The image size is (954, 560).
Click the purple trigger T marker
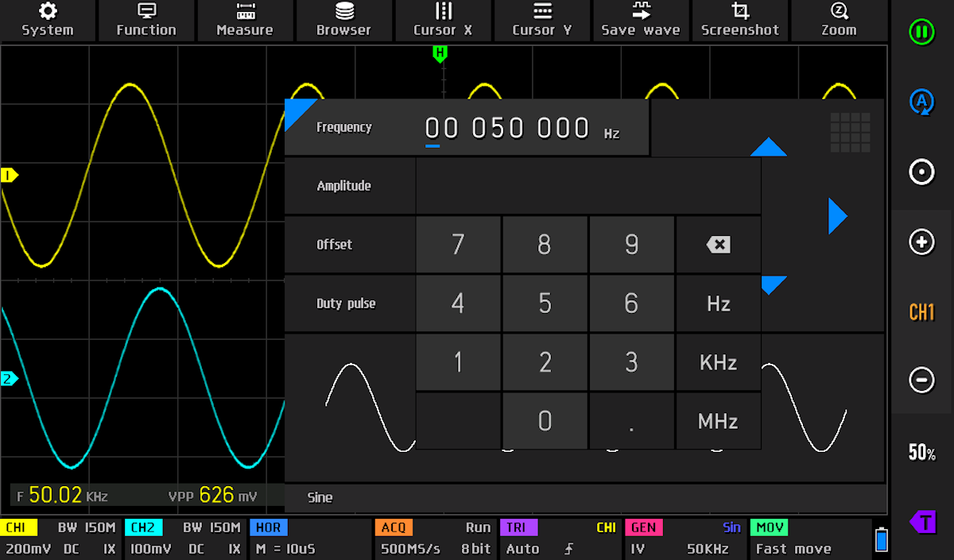point(922,521)
